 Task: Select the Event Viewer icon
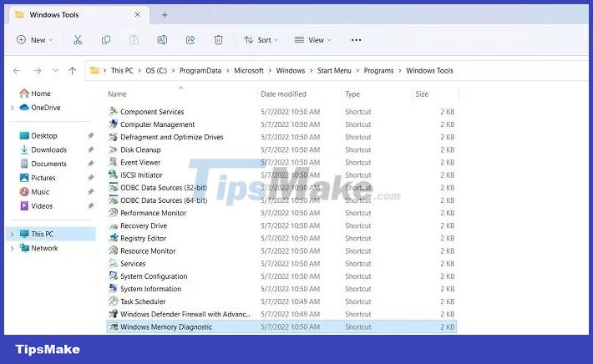coord(113,162)
